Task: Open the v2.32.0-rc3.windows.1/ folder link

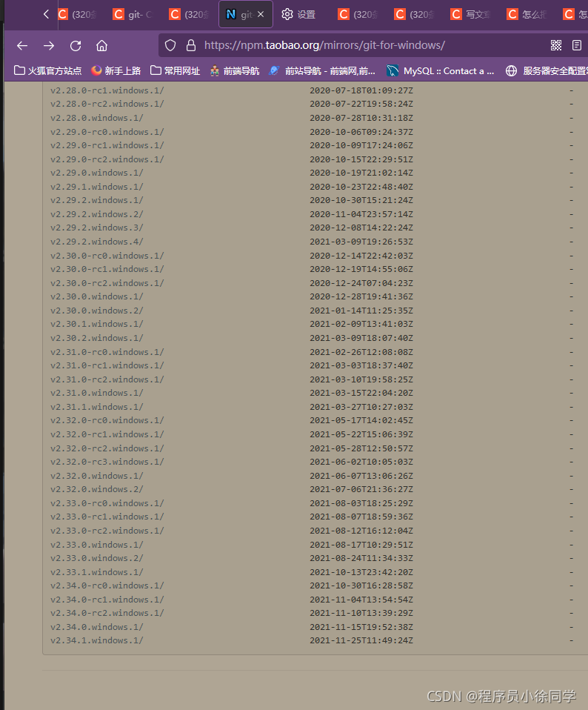Action: 107,462
